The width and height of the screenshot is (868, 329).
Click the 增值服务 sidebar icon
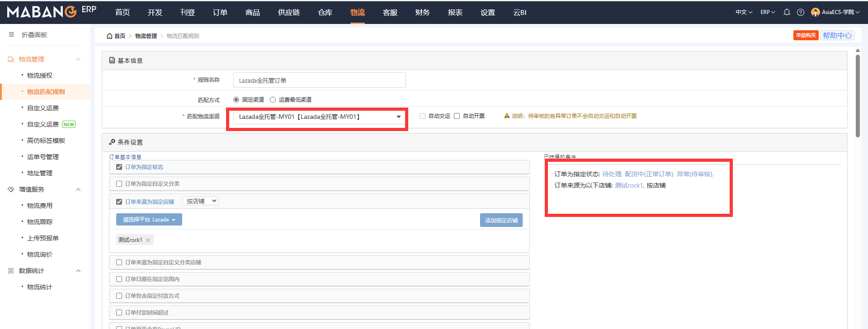[x=11, y=189]
